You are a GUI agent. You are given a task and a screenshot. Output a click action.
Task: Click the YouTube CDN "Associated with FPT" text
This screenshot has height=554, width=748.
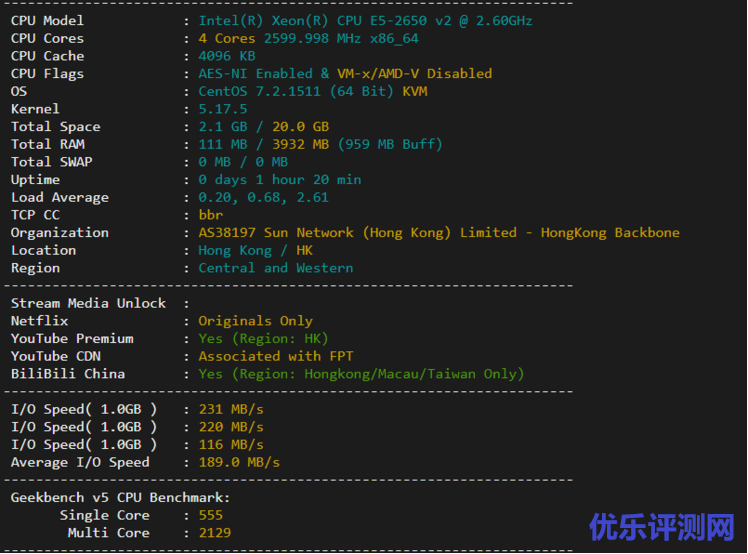coord(276,356)
